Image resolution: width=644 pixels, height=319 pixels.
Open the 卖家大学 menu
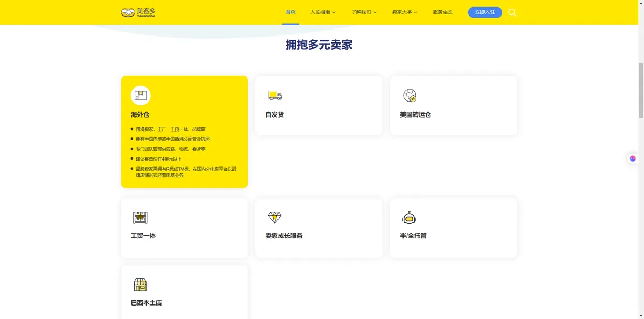click(402, 12)
